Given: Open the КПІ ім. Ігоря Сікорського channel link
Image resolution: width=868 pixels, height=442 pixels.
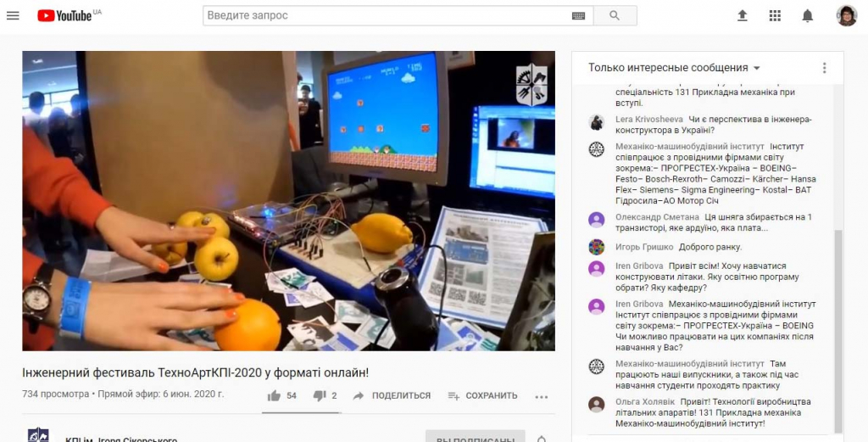Looking at the screenshot, I should pos(121,439).
